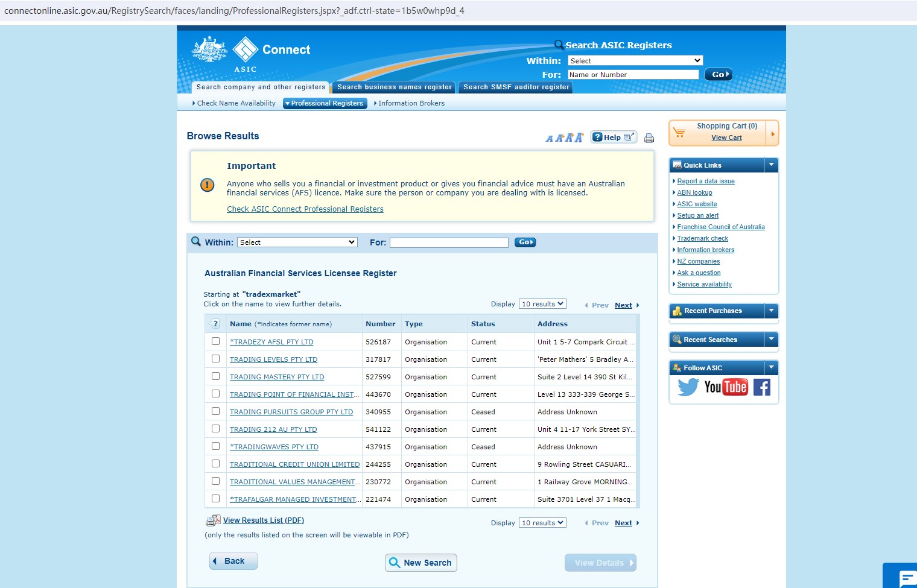Open Trademark check quick link

click(x=702, y=238)
